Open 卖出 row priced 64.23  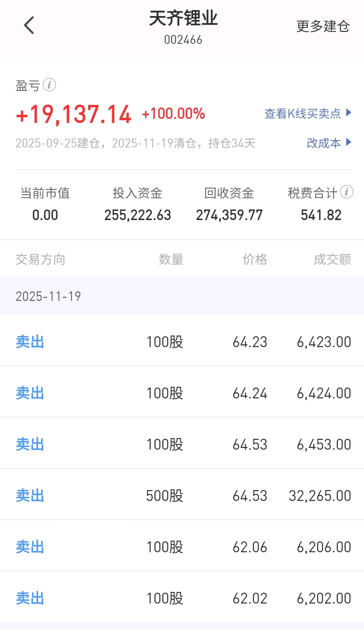click(182, 341)
